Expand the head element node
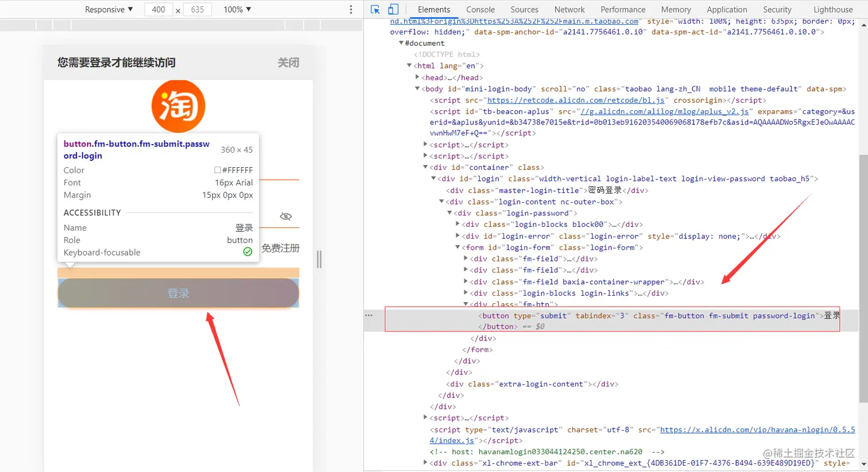Screen dimensions: 868x472 point(417,78)
